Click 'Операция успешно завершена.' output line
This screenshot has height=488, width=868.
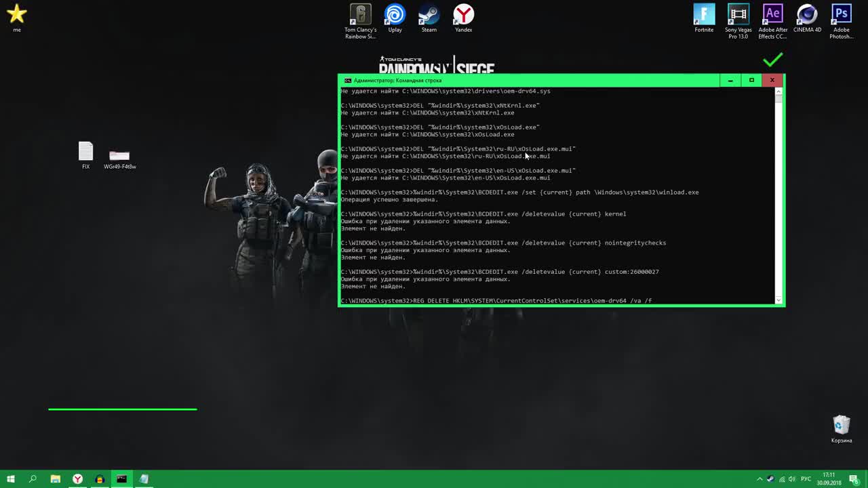(x=389, y=199)
